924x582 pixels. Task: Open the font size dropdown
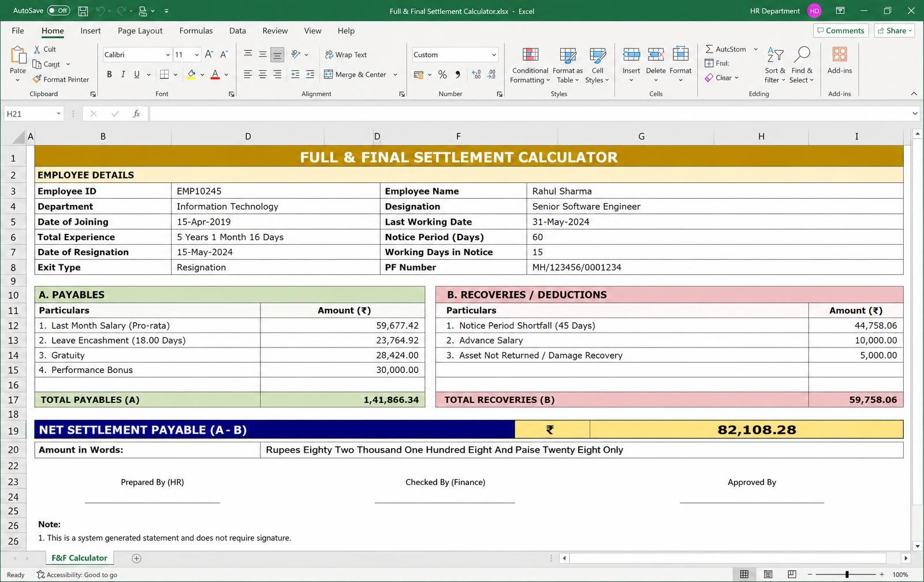[197, 55]
